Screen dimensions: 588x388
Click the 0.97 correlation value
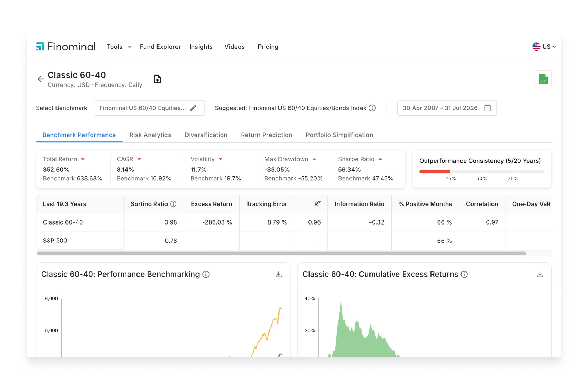click(492, 222)
